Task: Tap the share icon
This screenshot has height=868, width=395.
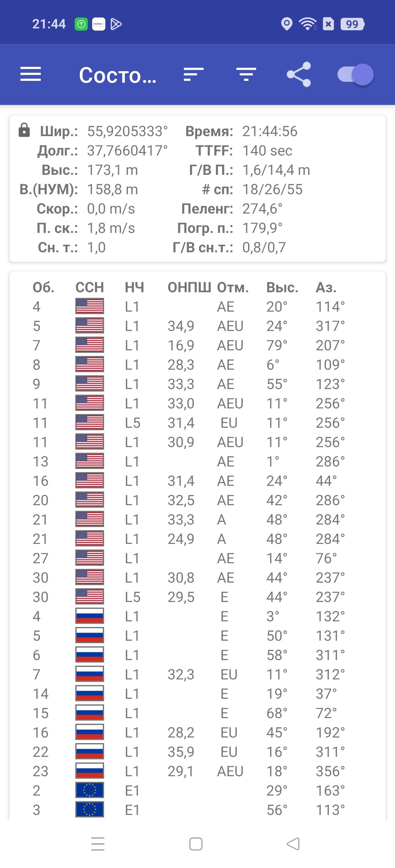Action: tap(298, 74)
